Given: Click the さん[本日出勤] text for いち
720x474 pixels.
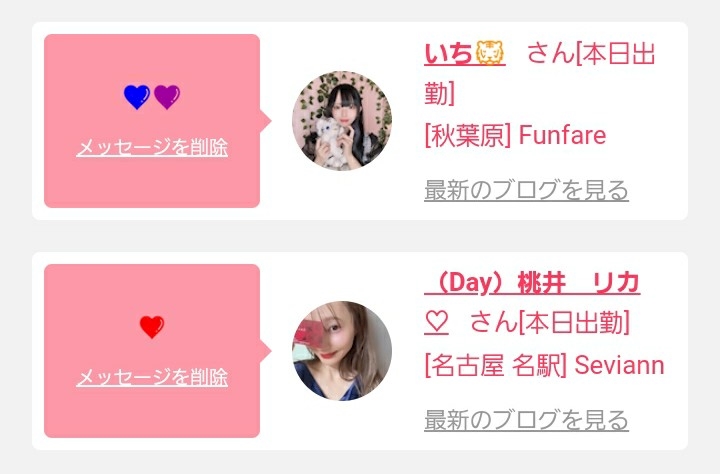Looking at the screenshot, I should 540,73.
